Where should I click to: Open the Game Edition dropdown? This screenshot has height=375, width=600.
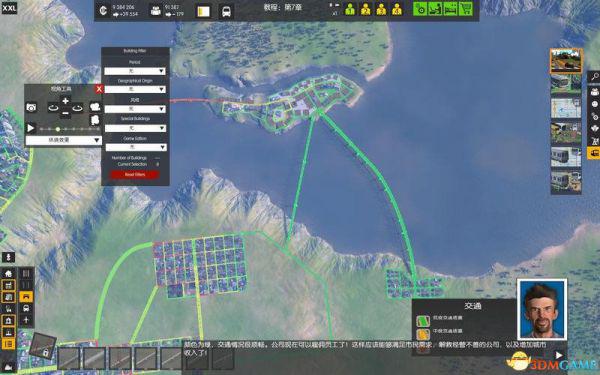tap(136, 147)
